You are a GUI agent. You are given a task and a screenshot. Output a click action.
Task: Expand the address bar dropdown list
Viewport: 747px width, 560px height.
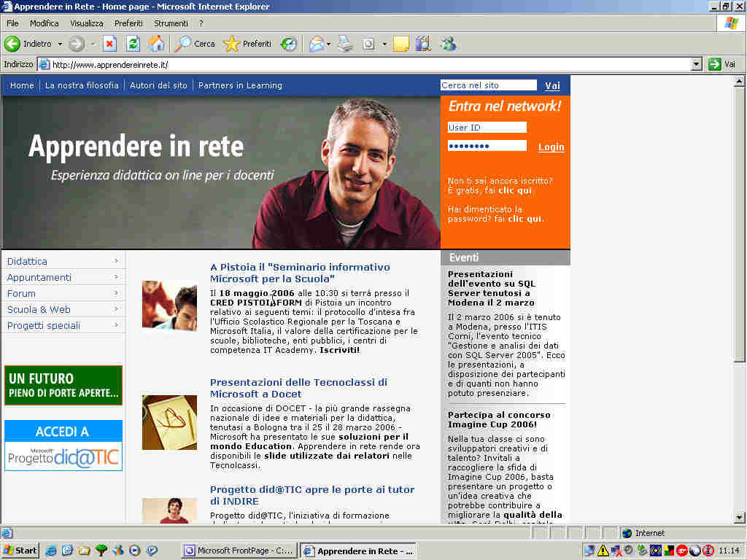[696, 64]
